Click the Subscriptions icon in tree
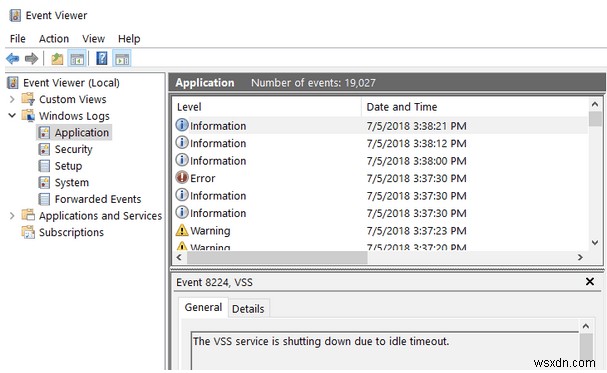The width and height of the screenshot is (607, 373). pyautogui.click(x=28, y=232)
